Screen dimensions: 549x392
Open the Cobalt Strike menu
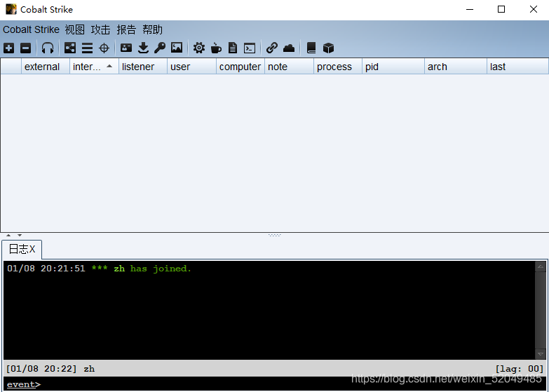pos(31,29)
